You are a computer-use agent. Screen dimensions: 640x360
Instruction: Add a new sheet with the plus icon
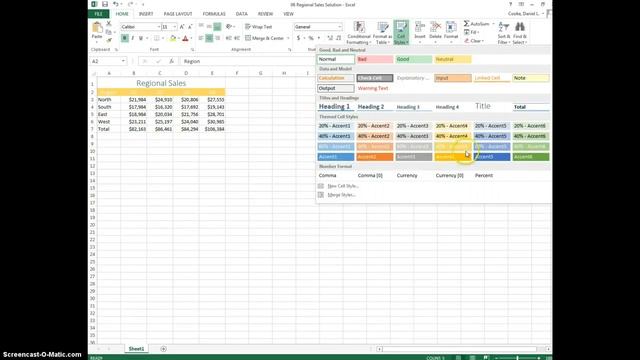point(163,349)
